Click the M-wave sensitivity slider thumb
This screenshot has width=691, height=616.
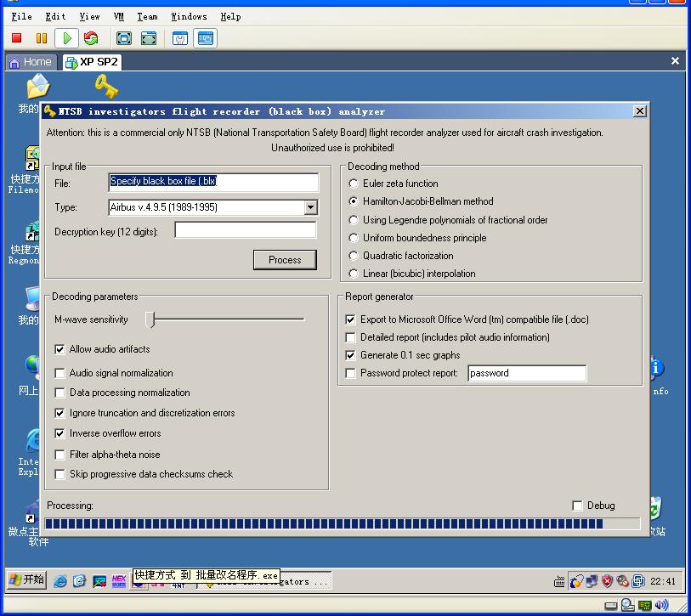click(150, 319)
